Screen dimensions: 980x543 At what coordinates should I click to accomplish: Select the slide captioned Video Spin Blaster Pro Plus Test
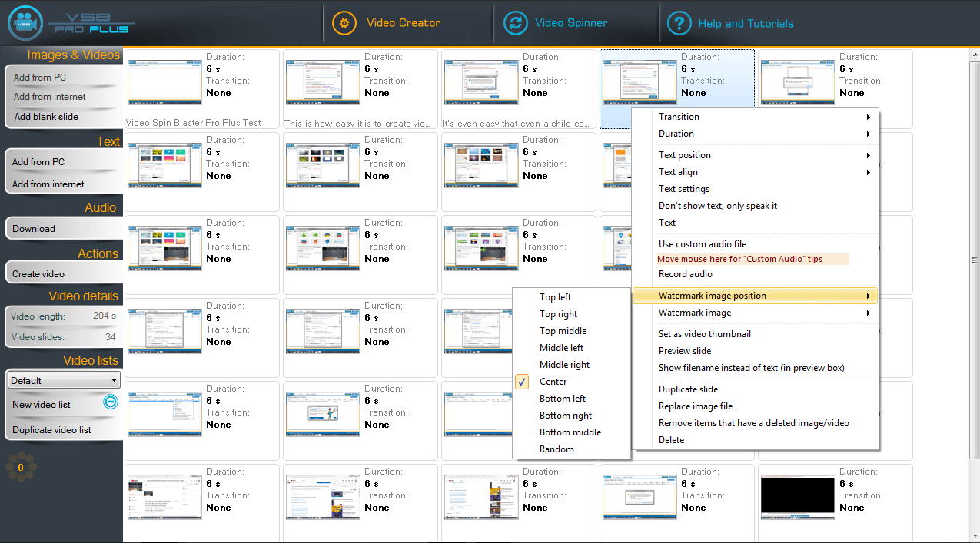pyautogui.click(x=202, y=88)
